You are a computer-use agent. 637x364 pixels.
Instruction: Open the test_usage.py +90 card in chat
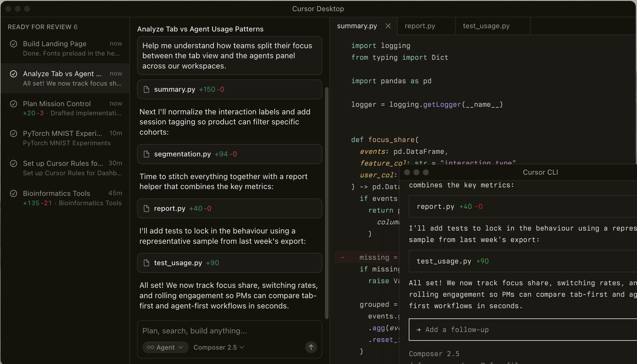(x=229, y=263)
